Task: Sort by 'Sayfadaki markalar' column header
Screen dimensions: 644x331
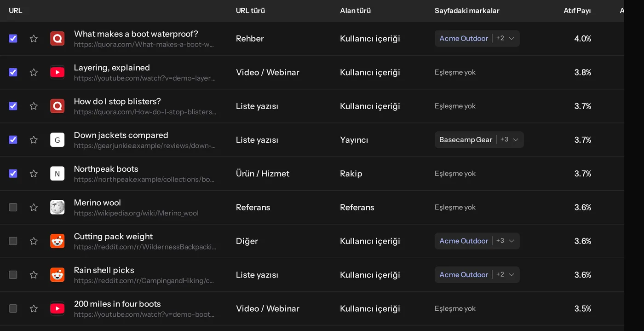Action: pyautogui.click(x=467, y=11)
